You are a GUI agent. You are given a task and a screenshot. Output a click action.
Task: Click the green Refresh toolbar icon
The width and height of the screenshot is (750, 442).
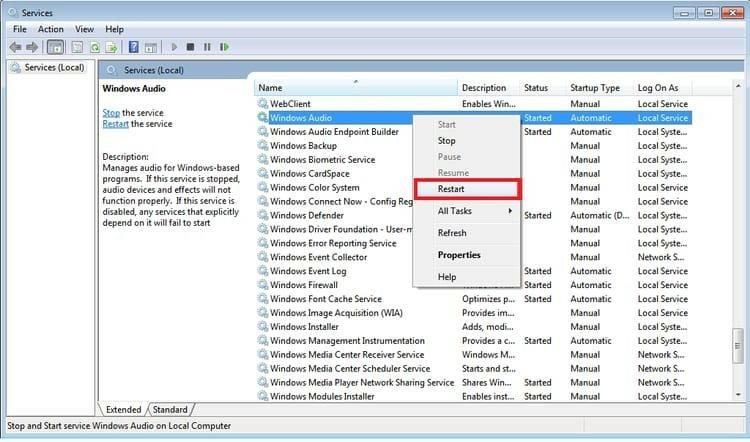(x=95, y=47)
